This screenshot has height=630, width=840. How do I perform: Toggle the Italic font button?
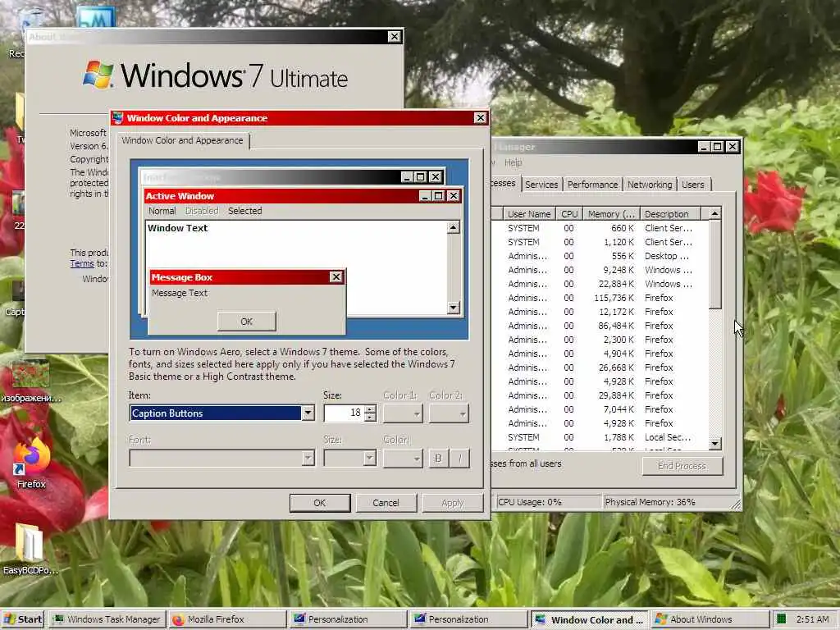459,458
